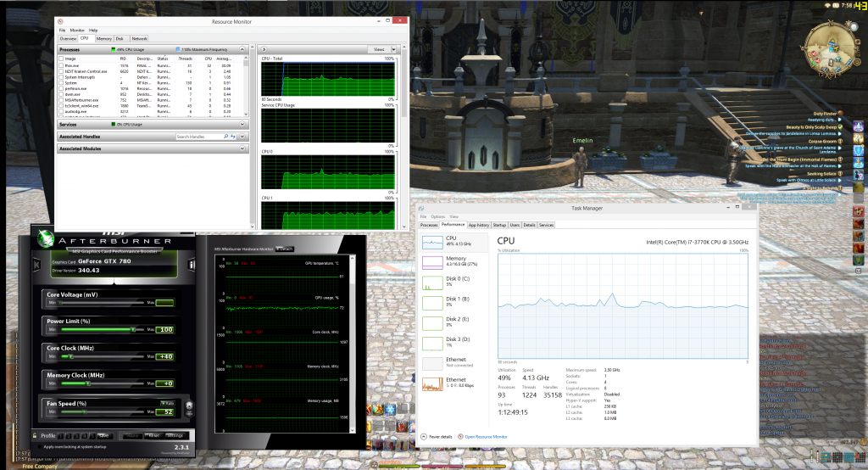Tick the audiodg.exe checkbox

61,111
